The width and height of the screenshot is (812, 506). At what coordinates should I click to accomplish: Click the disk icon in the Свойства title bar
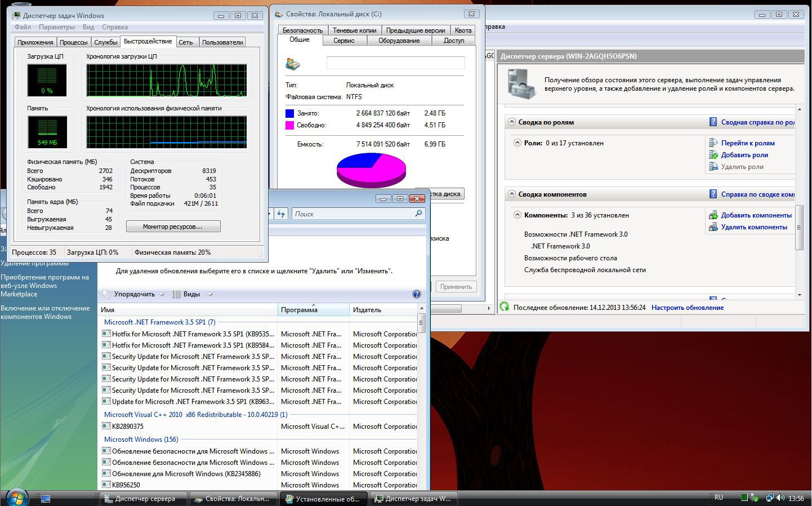pyautogui.click(x=279, y=14)
